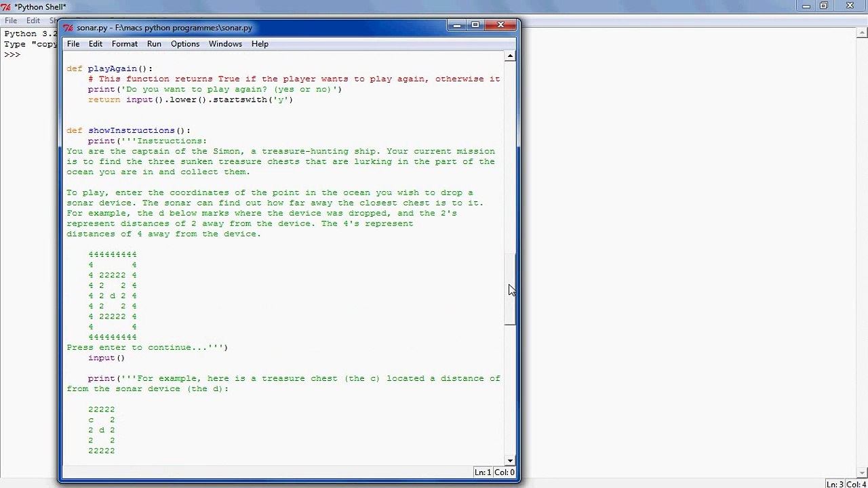This screenshot has width=868, height=488.
Task: Click the 'ocean you are in and collect them.' line
Action: tap(159, 172)
